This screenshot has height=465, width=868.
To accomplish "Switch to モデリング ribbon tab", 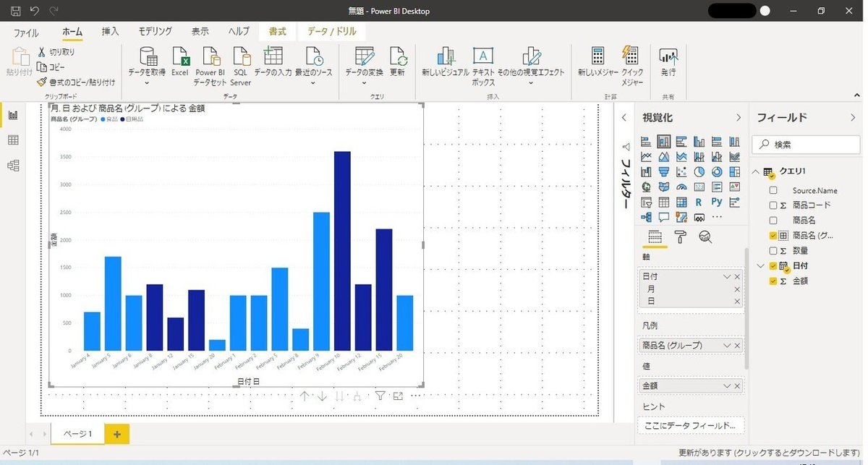I will click(156, 32).
